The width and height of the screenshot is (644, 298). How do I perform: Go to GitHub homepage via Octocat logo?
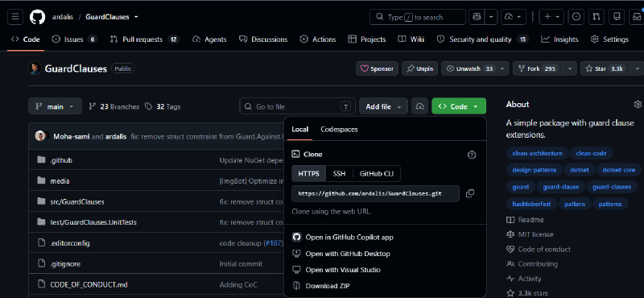click(x=37, y=17)
